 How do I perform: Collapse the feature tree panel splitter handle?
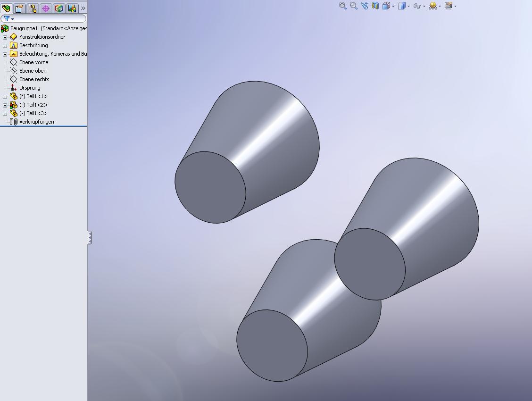click(90, 237)
